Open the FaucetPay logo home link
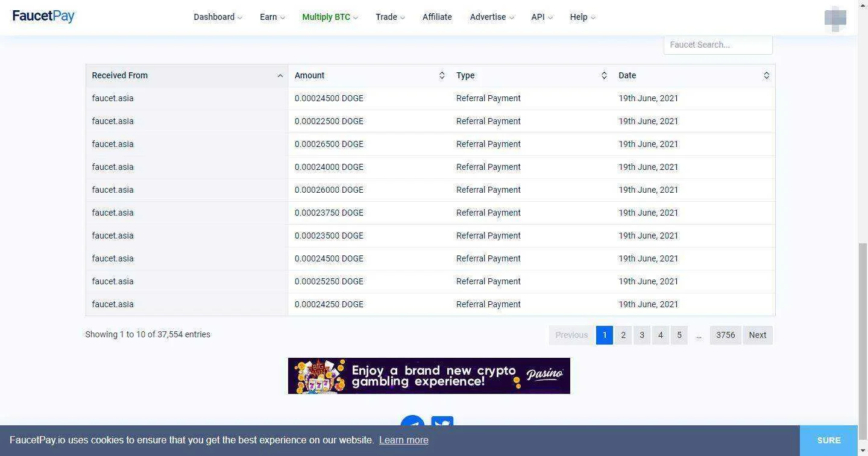The width and height of the screenshot is (868, 456). 43,16
